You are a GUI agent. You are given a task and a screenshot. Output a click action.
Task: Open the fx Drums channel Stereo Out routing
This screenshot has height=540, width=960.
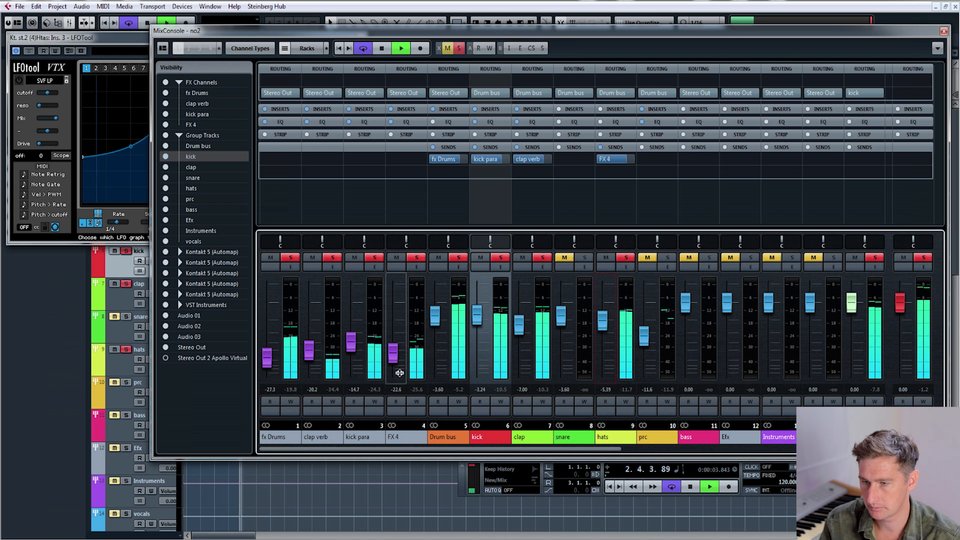(280, 93)
